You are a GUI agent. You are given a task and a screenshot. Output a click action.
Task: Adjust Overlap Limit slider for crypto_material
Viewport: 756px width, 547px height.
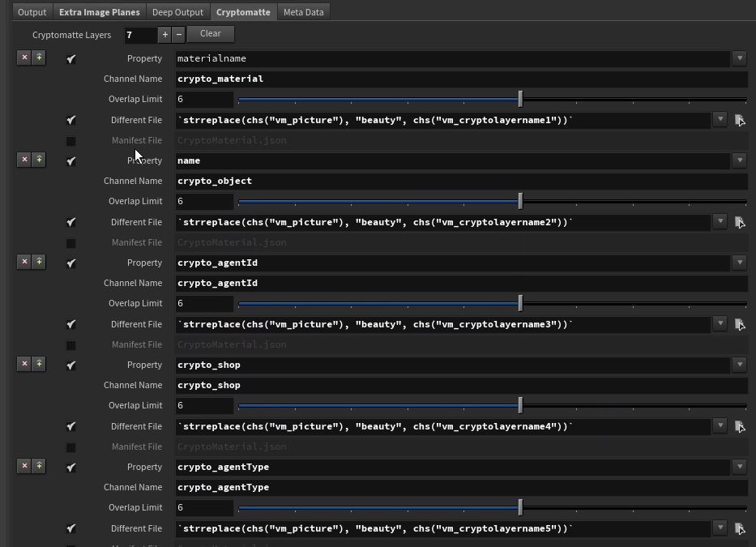coord(493,100)
